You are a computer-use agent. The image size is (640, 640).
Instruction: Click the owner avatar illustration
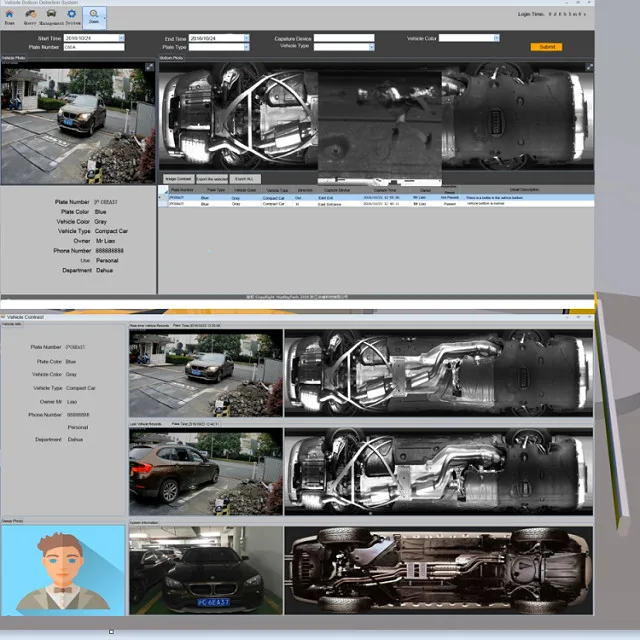pyautogui.click(x=63, y=571)
